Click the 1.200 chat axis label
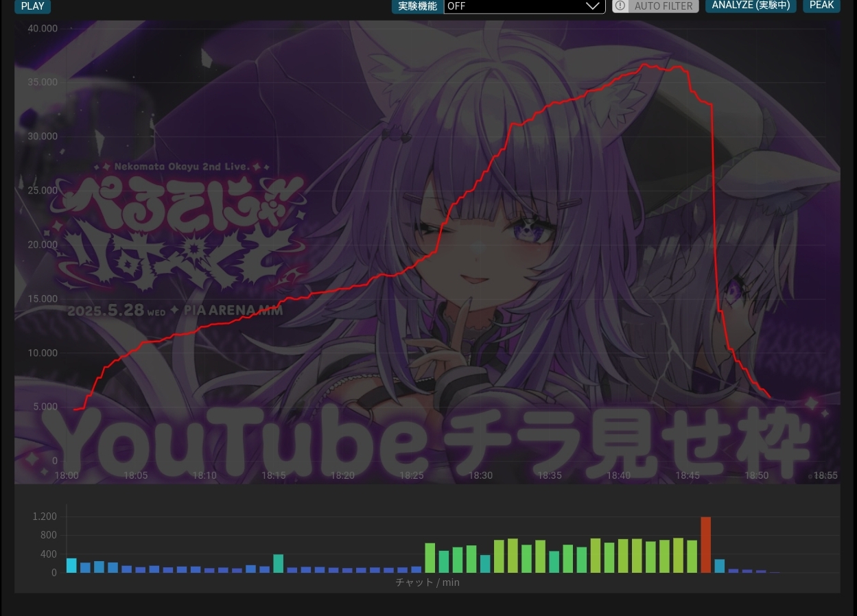This screenshot has width=857, height=616. 45,517
